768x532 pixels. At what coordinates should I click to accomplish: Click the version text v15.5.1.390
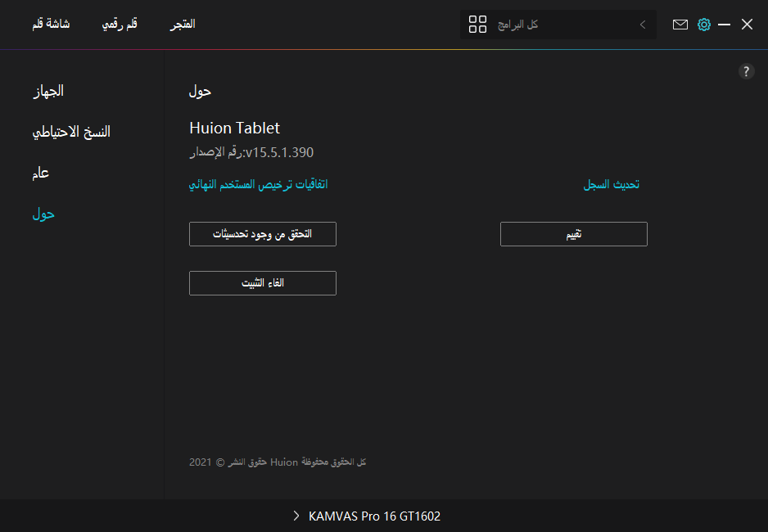pyautogui.click(x=279, y=153)
